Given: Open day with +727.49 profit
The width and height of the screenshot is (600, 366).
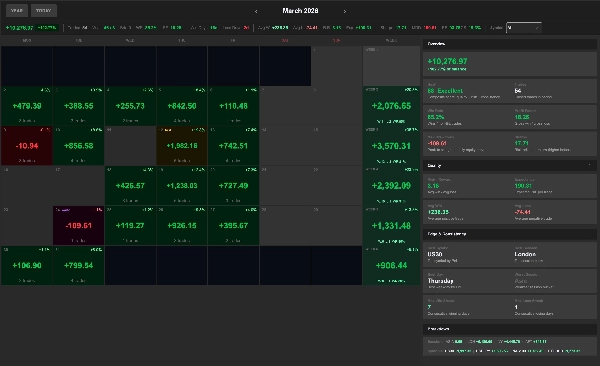Looking at the screenshot, I should (x=233, y=186).
